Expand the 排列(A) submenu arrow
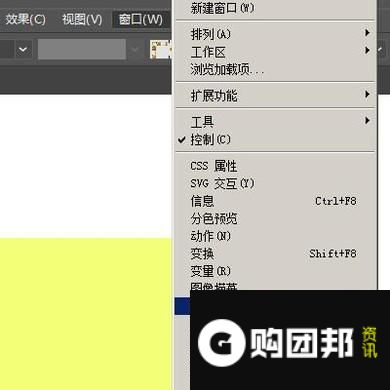This screenshot has height=390, width=390. 367,33
